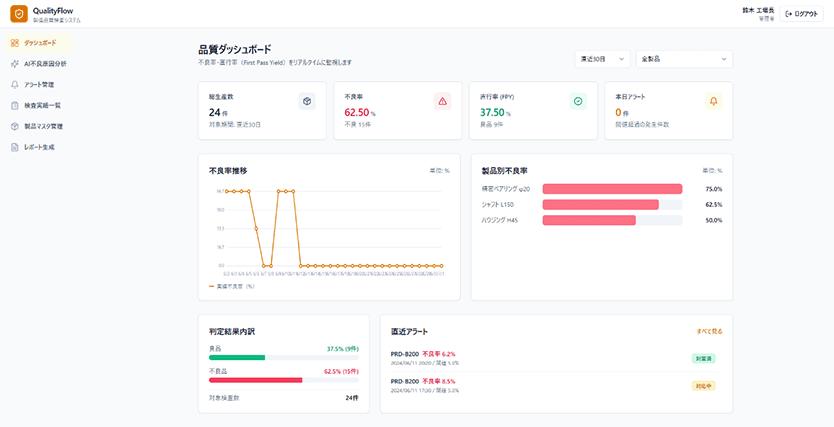Click the 0 件 today alert count
This screenshot has height=427, width=834.
pos(622,112)
